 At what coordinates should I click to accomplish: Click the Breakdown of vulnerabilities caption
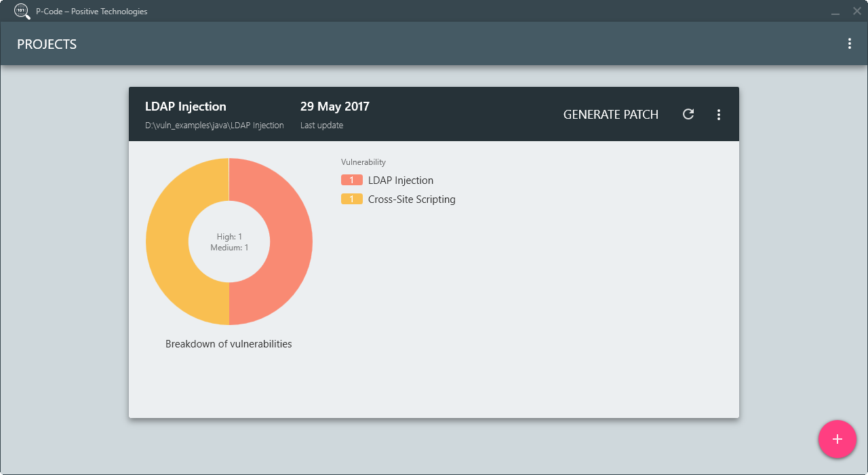tap(229, 344)
